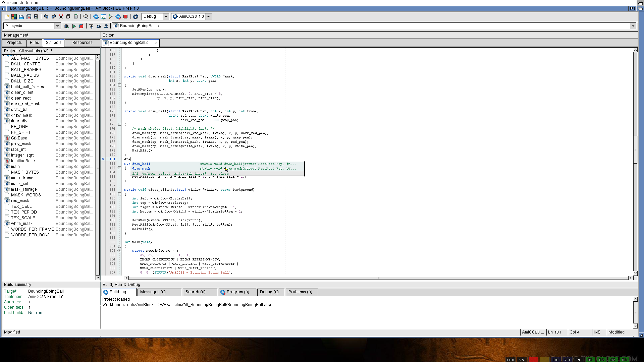Select GfxBase symbol in list
Image resolution: width=644 pixels, height=362 pixels.
(x=49, y=138)
